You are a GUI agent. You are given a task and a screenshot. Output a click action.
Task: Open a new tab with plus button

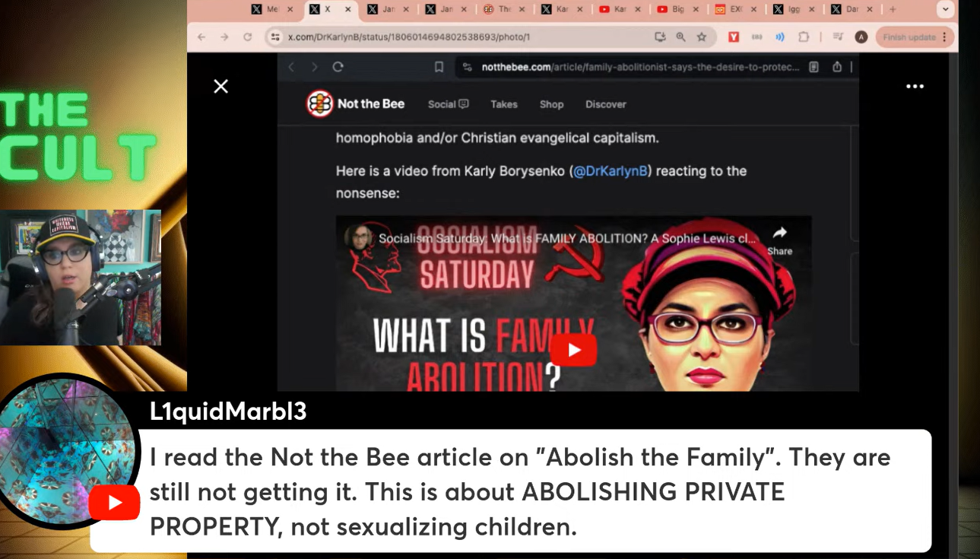point(893,9)
